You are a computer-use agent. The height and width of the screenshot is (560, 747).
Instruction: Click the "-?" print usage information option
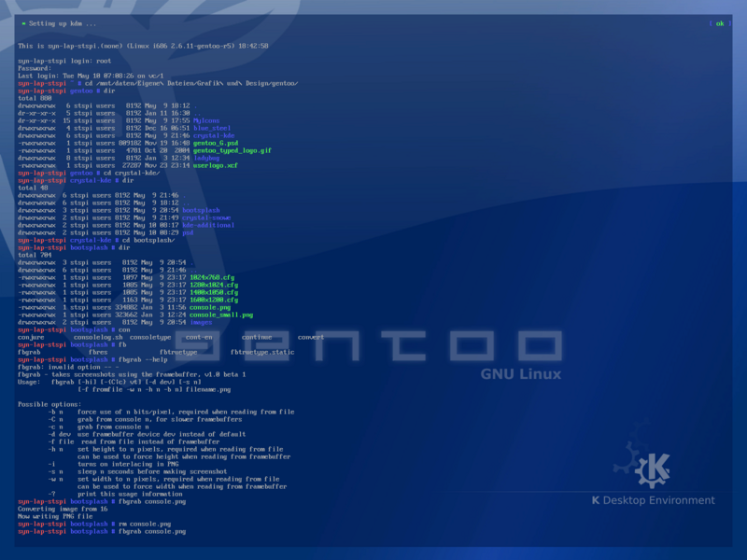[x=115, y=494]
